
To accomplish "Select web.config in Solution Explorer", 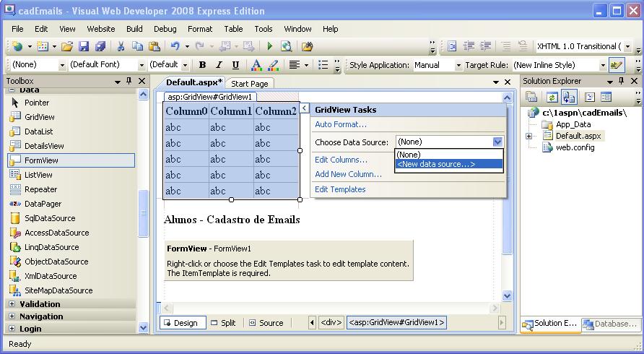I will pos(569,147).
